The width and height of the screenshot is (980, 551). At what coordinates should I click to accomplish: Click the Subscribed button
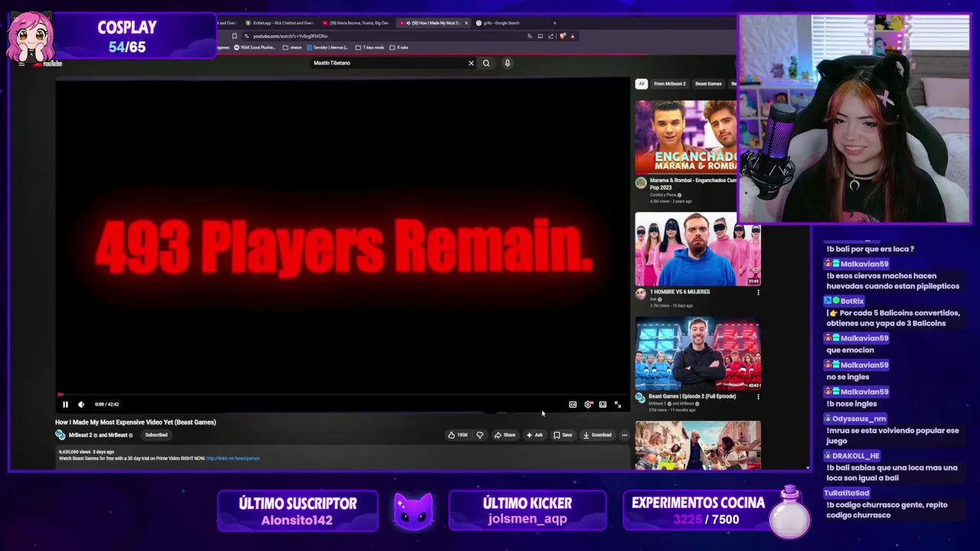pos(156,435)
